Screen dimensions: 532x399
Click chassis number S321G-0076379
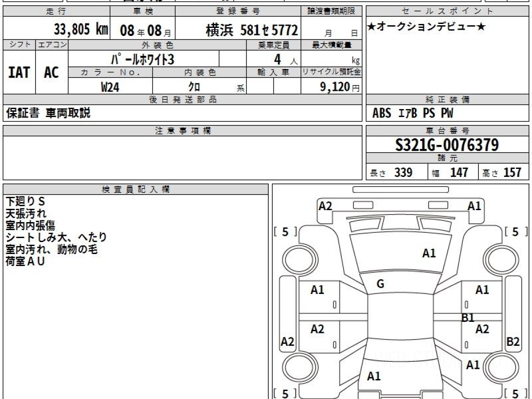pos(447,145)
